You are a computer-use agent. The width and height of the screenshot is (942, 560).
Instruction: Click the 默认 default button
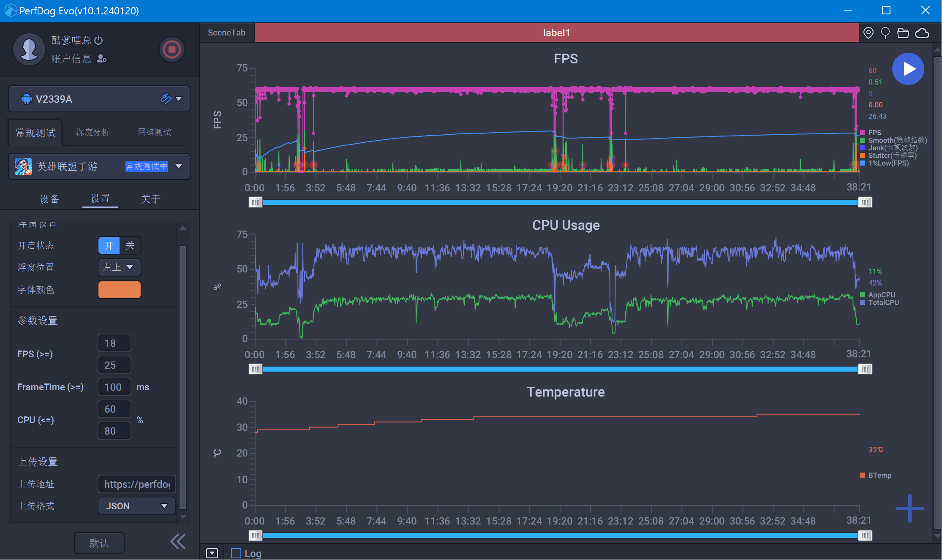pos(99,543)
